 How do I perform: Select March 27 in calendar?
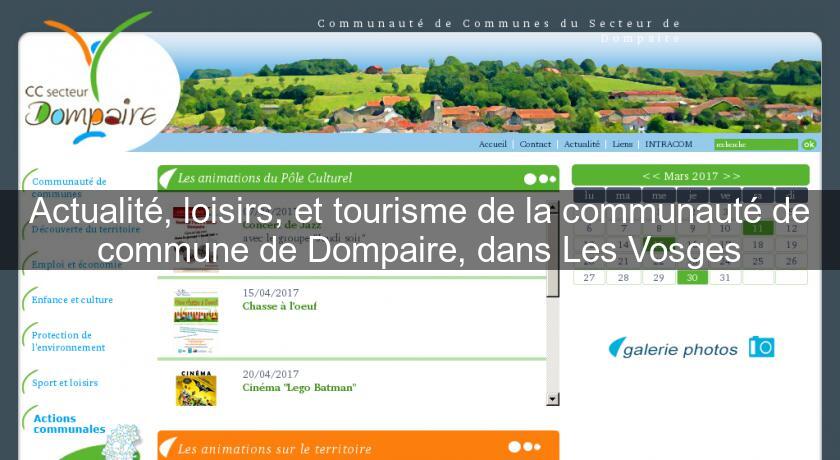pos(589,277)
